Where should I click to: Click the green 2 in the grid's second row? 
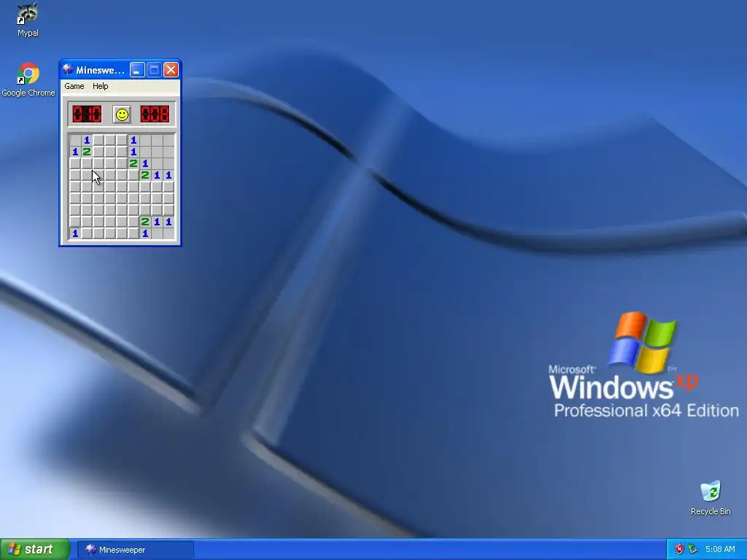pyautogui.click(x=87, y=152)
